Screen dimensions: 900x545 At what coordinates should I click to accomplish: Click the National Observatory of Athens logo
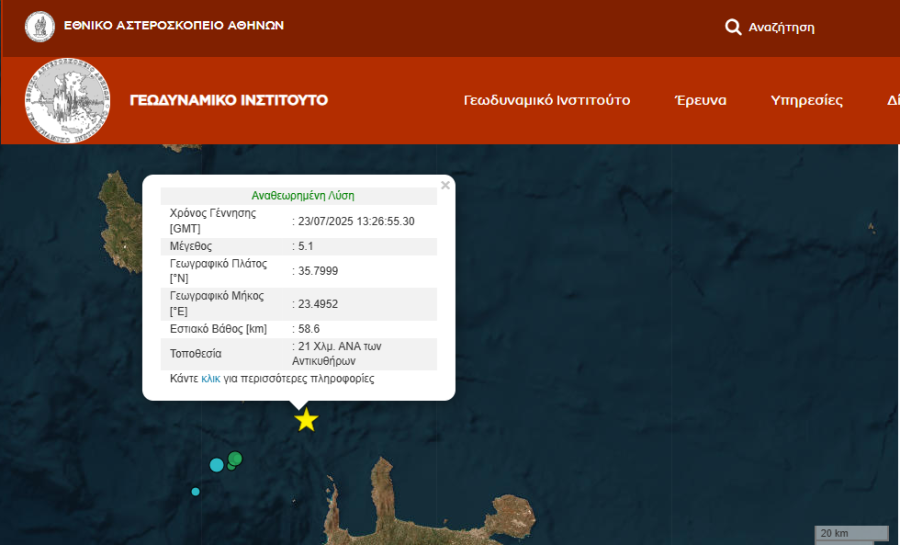click(x=40, y=26)
